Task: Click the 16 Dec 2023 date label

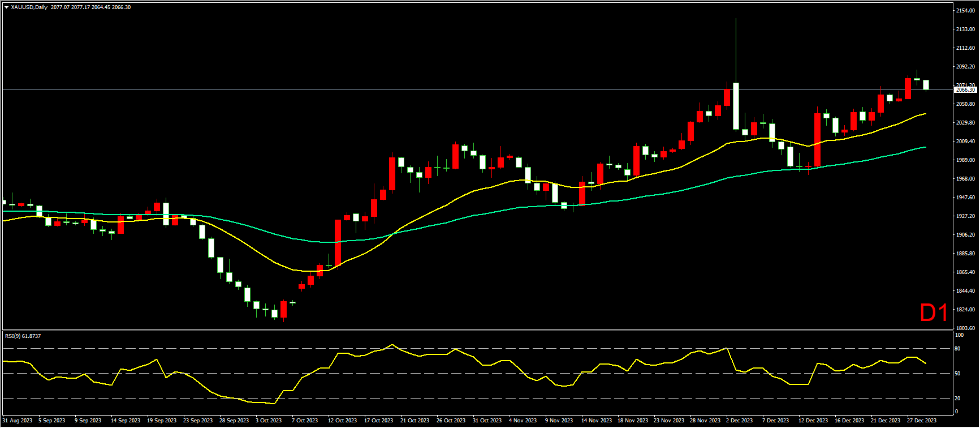Action: point(849,421)
